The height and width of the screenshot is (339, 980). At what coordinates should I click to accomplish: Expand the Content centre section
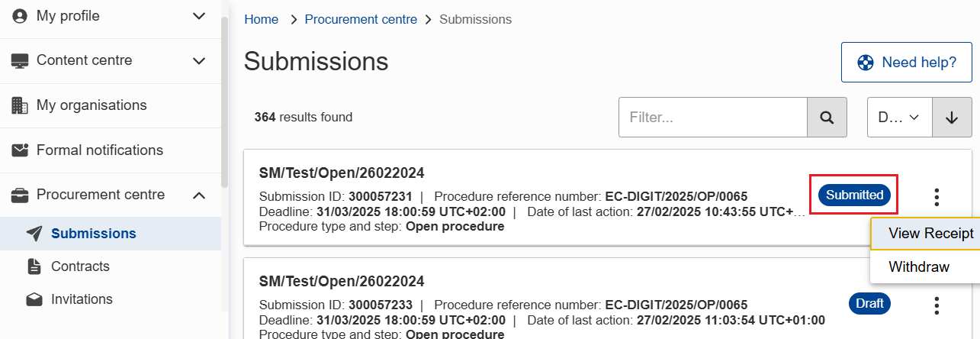pyautogui.click(x=199, y=61)
